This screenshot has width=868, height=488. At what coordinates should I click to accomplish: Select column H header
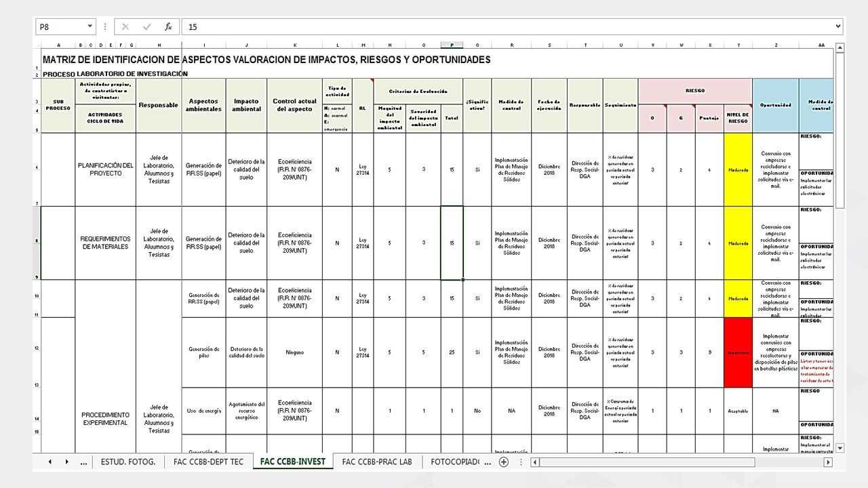(159, 45)
